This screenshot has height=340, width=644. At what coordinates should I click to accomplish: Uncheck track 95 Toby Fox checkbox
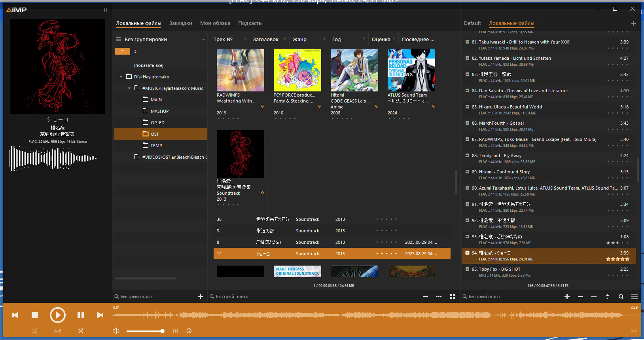[x=468, y=269]
